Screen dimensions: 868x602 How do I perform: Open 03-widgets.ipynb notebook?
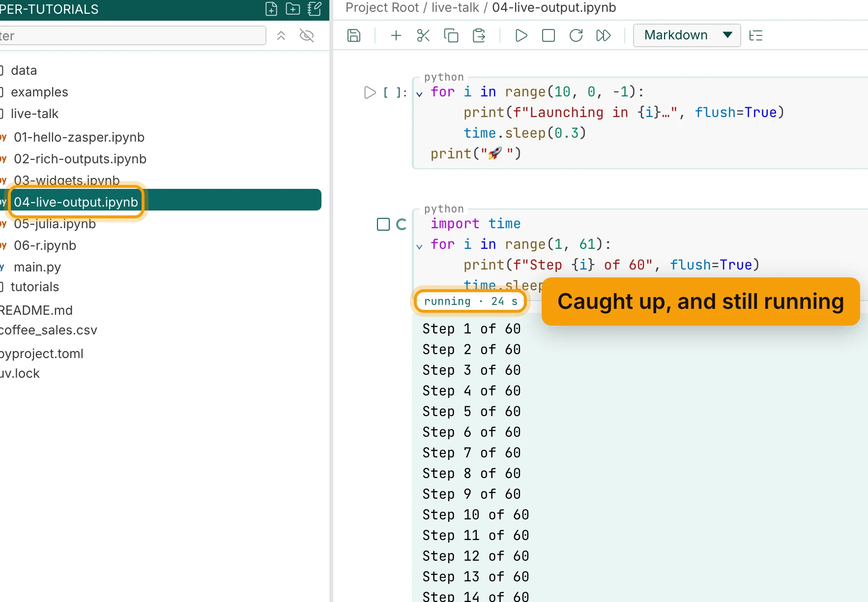tap(67, 180)
